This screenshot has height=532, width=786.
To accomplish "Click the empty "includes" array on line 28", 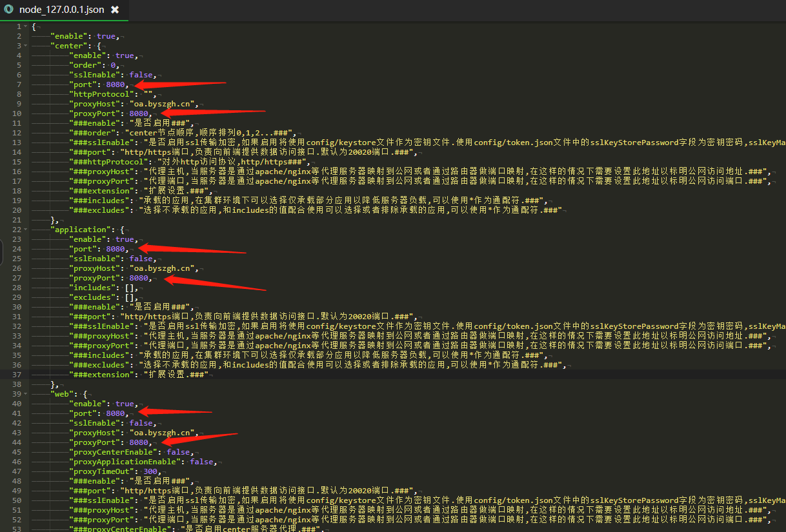I will coord(130,288).
